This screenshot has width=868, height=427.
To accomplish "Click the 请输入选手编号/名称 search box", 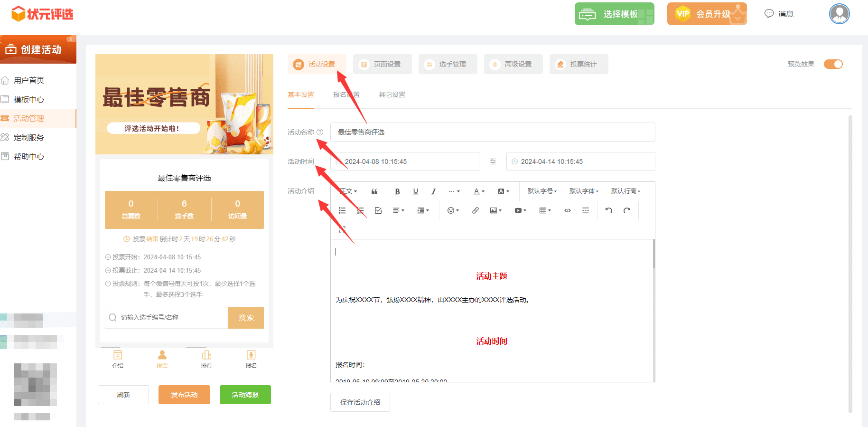I will (x=167, y=318).
